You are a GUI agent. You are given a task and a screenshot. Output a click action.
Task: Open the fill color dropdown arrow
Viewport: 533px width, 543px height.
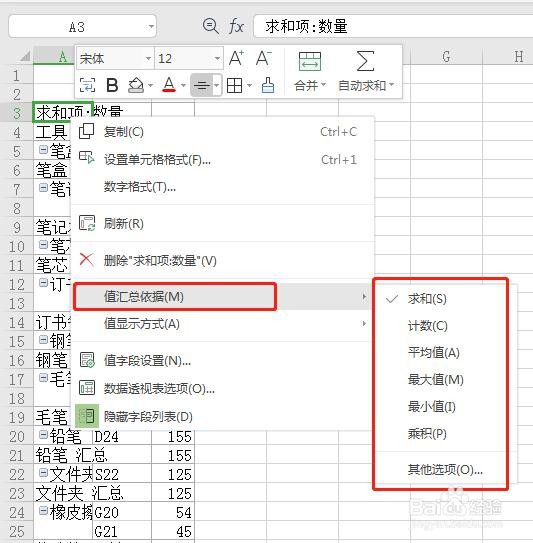[x=150, y=85]
